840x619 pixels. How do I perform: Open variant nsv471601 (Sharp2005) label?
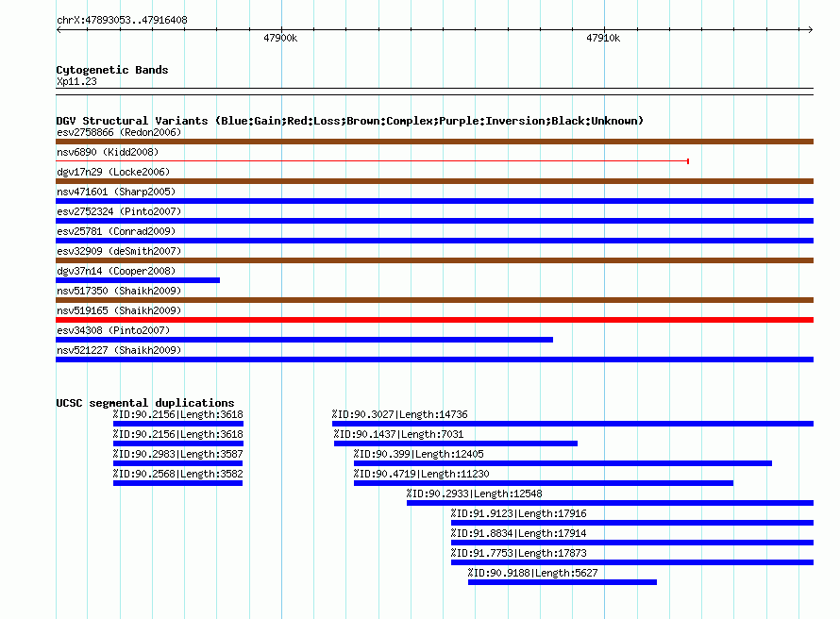116,192
